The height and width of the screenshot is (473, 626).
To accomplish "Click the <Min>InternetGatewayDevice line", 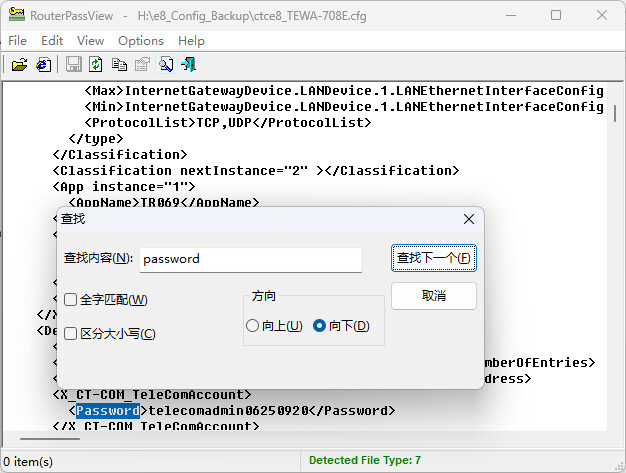I will point(344,107).
